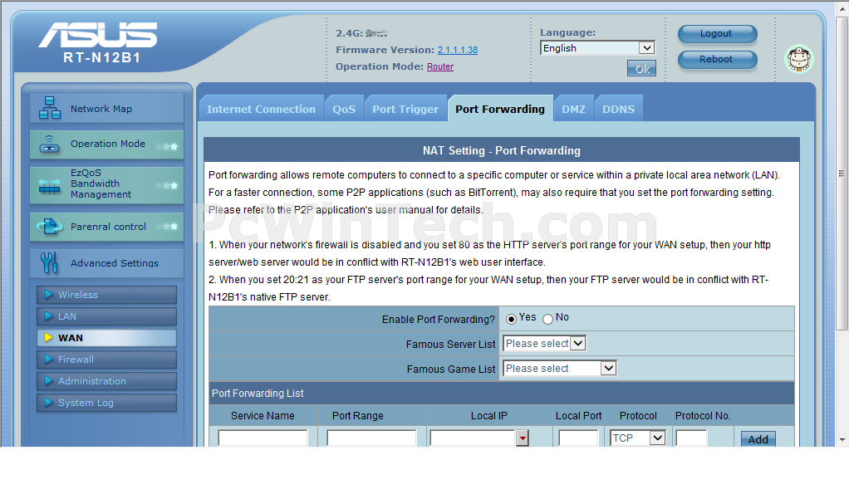Click the Protocol No. input field

pos(691,438)
